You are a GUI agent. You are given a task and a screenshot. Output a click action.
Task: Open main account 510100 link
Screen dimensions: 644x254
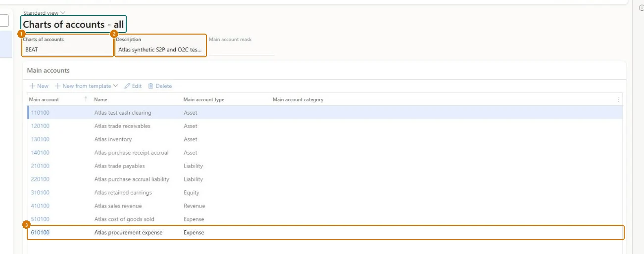pyautogui.click(x=40, y=219)
